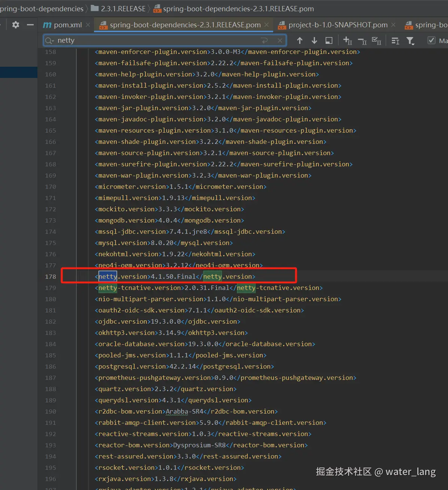448x490 pixels.
Task: Click the rabbit-amqp-client.version 5.9.0 line
Action: click(210, 423)
